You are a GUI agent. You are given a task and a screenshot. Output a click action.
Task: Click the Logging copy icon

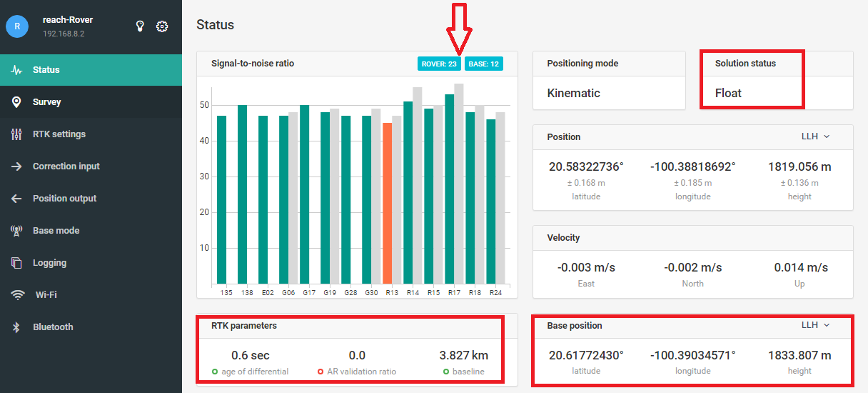pyautogui.click(x=16, y=263)
